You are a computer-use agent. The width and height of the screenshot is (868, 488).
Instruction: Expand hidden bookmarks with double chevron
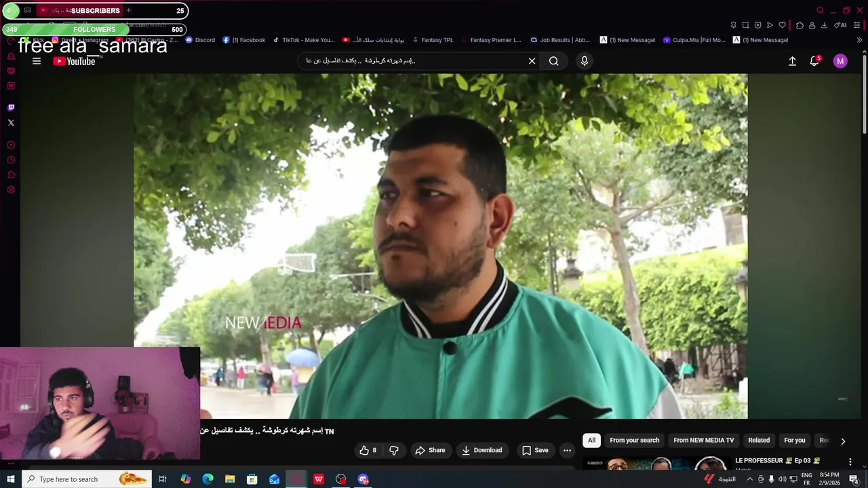coord(859,40)
